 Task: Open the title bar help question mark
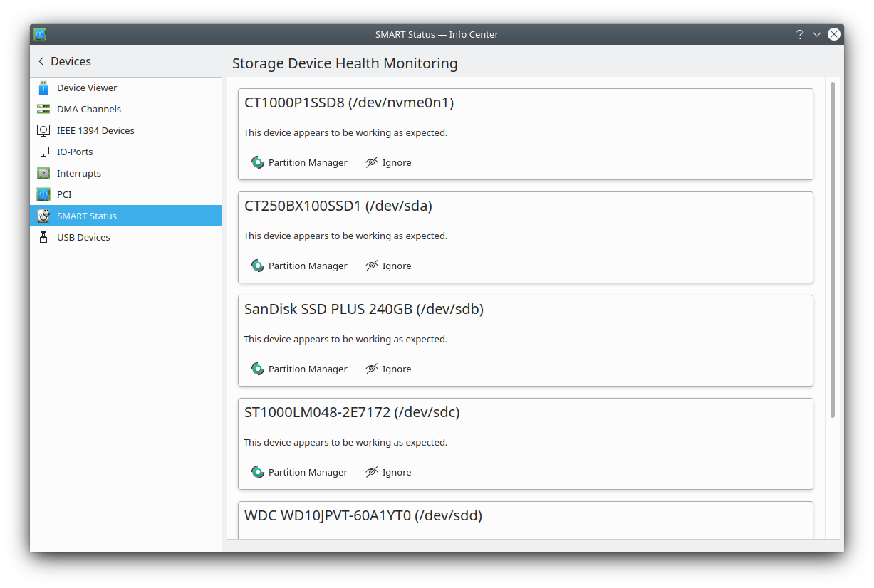(800, 34)
